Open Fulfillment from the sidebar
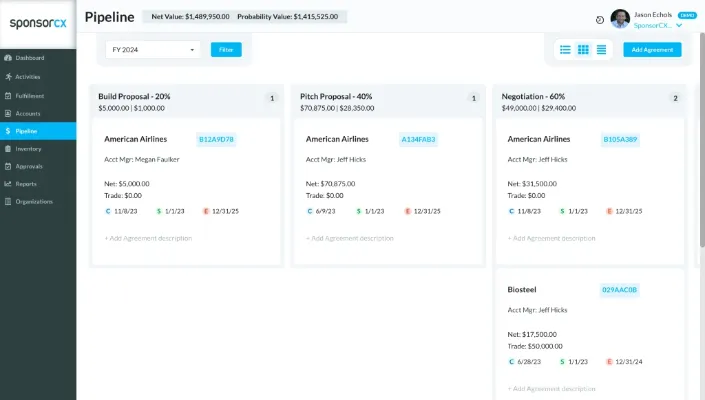 29,94
